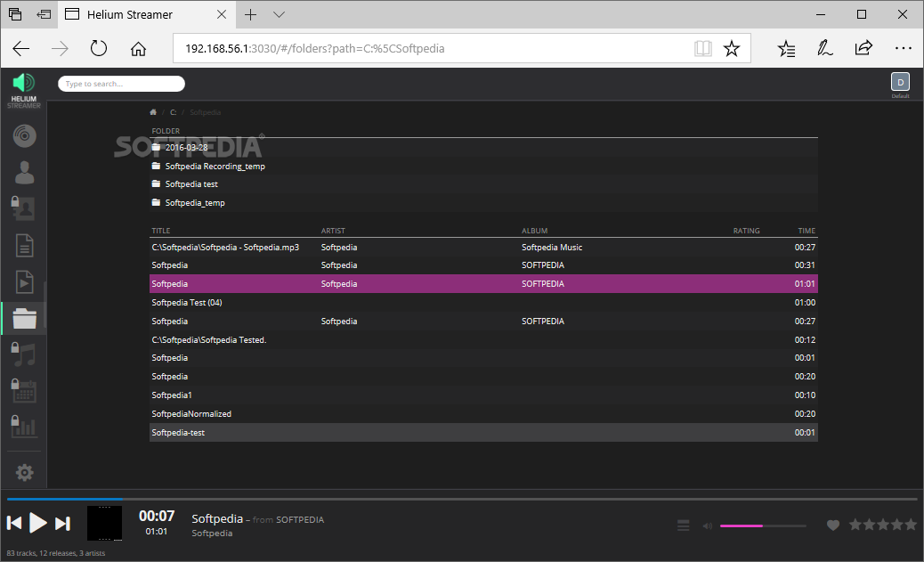Sort by the ARTIST column header
Screen dimensions: 924x562
click(x=333, y=231)
